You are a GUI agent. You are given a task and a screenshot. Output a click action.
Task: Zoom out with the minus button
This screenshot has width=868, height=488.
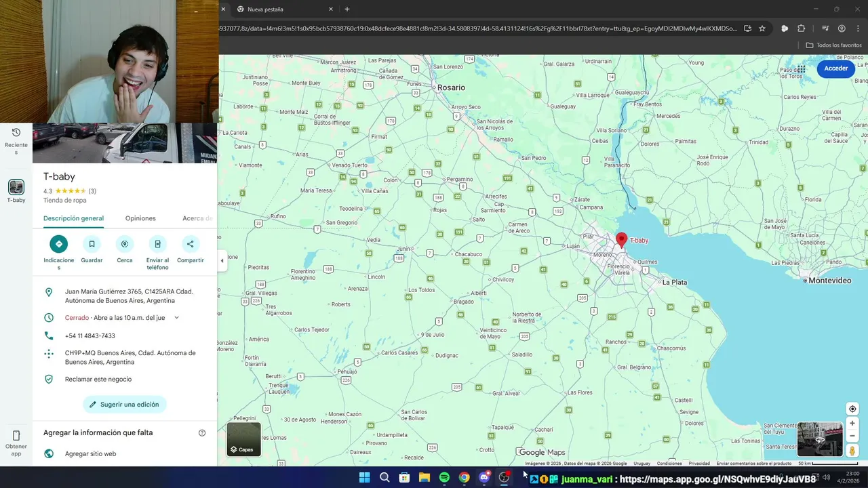click(852, 436)
